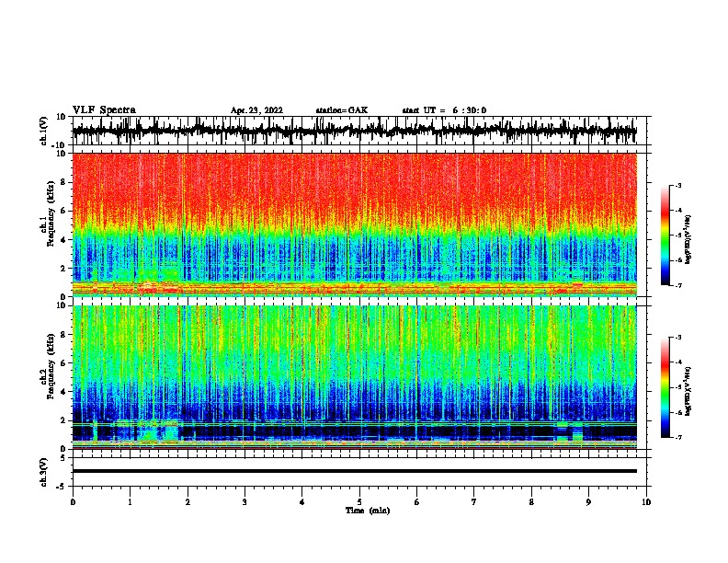The width and height of the screenshot is (728, 563).
Task: Click the ch.2 spectrogram color scale bar
Action: 665,387
